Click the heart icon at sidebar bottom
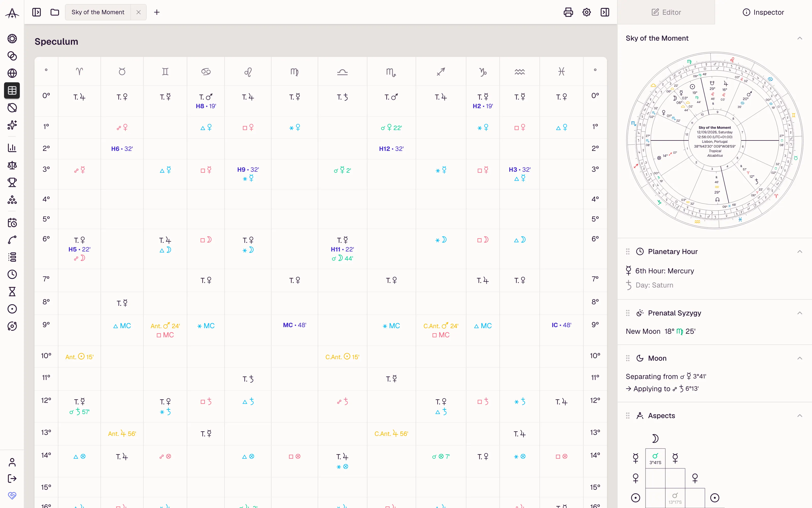Viewport: 812px width, 508px height. coord(12,495)
